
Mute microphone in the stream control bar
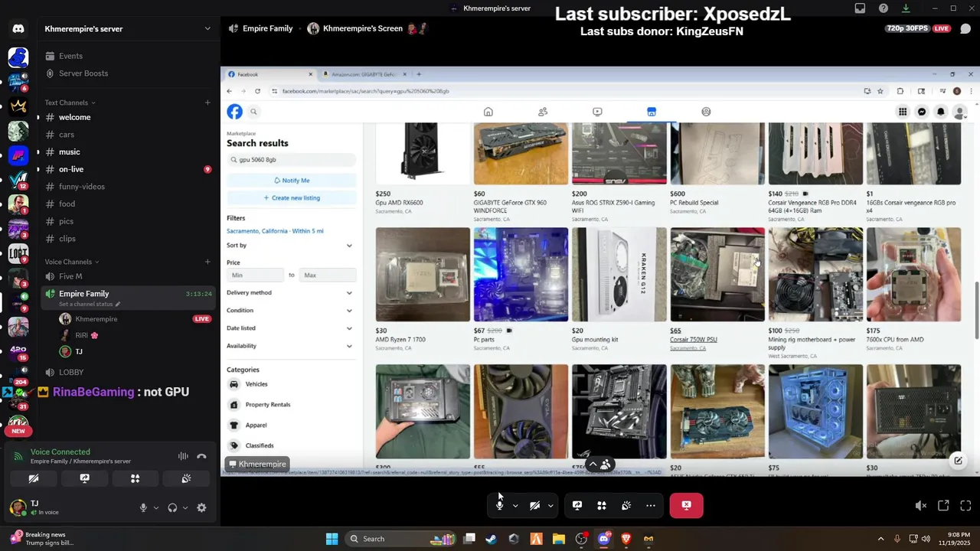(499, 505)
